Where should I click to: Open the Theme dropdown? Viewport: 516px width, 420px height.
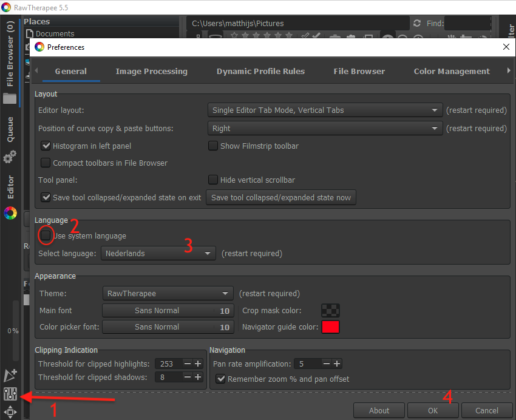coord(167,293)
